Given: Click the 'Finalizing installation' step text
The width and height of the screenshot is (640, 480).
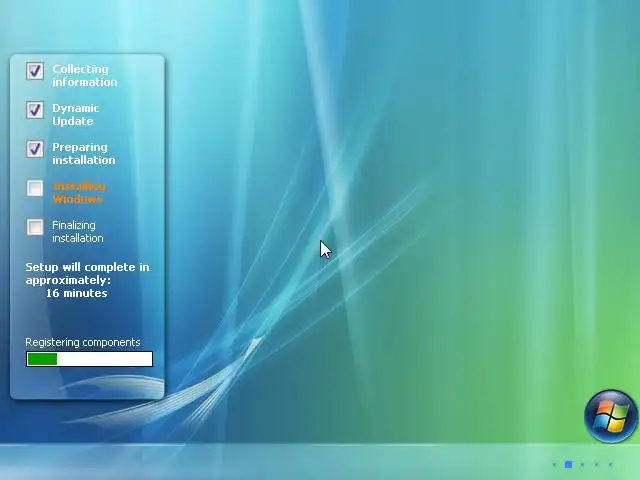Looking at the screenshot, I should (78, 232).
